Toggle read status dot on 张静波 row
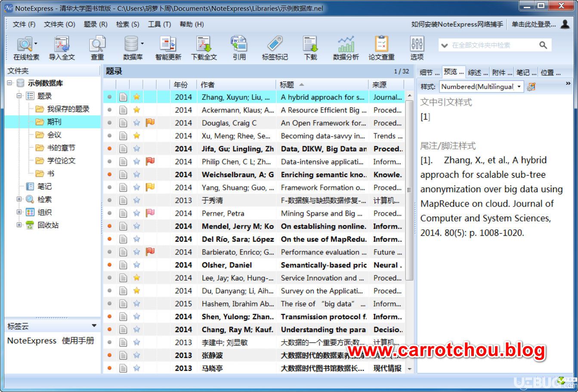 coord(109,355)
